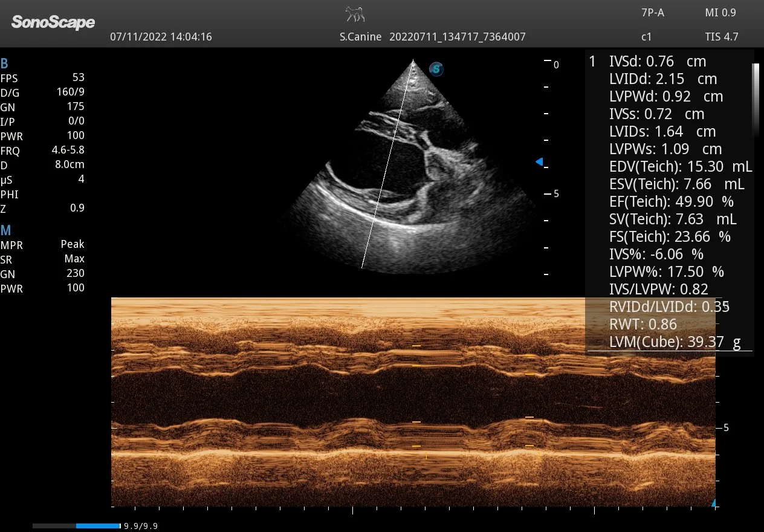Select the FS(Teich) 23.66 % result
The image size is (764, 532).
click(670, 237)
